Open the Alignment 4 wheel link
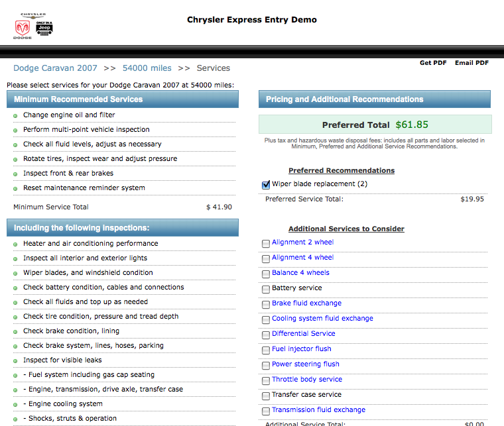The height and width of the screenshot is (426, 504). coord(303,258)
